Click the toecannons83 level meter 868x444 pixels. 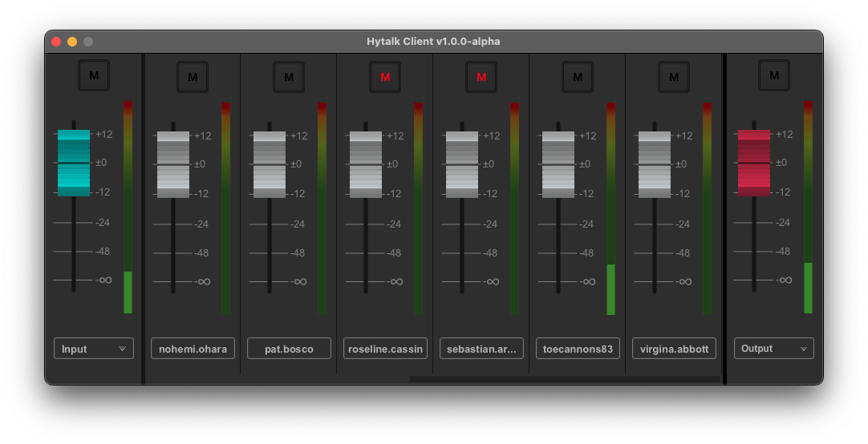(x=611, y=209)
